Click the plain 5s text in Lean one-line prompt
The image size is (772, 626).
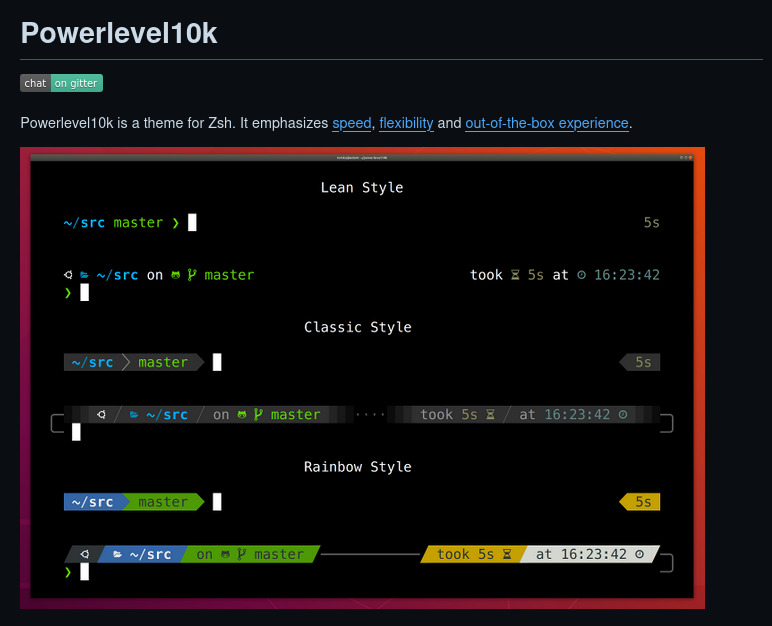(x=651, y=223)
